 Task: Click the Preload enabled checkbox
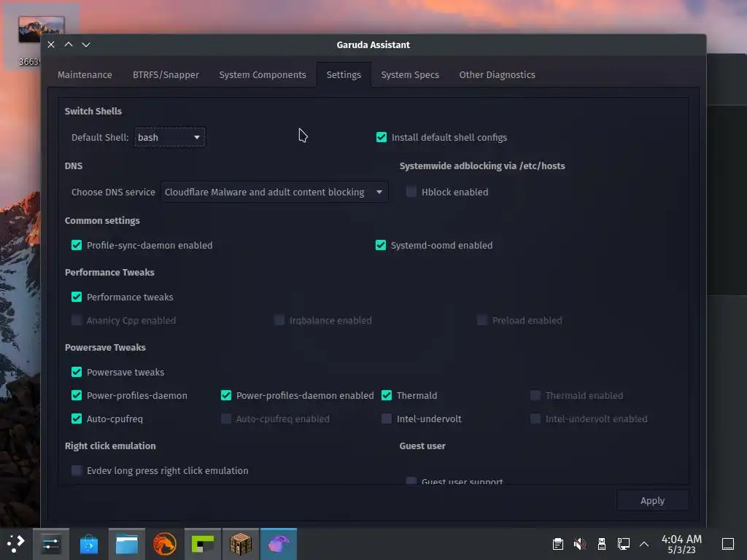click(x=481, y=320)
